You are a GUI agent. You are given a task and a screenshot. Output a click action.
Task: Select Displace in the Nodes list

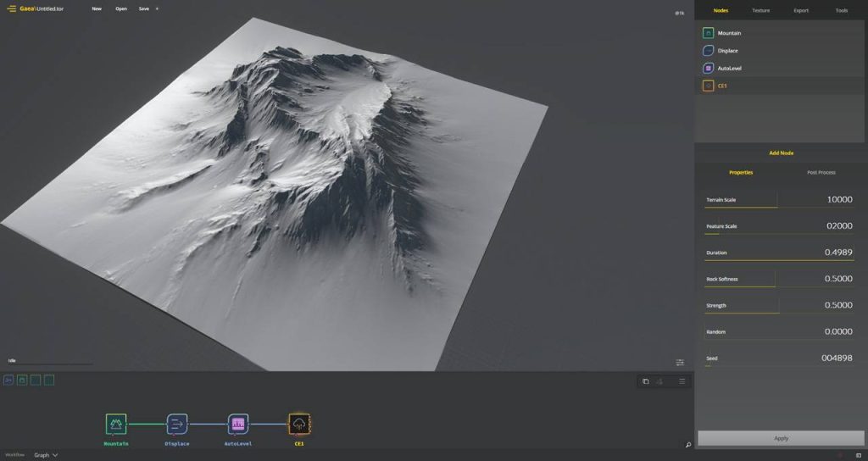[x=727, y=51]
